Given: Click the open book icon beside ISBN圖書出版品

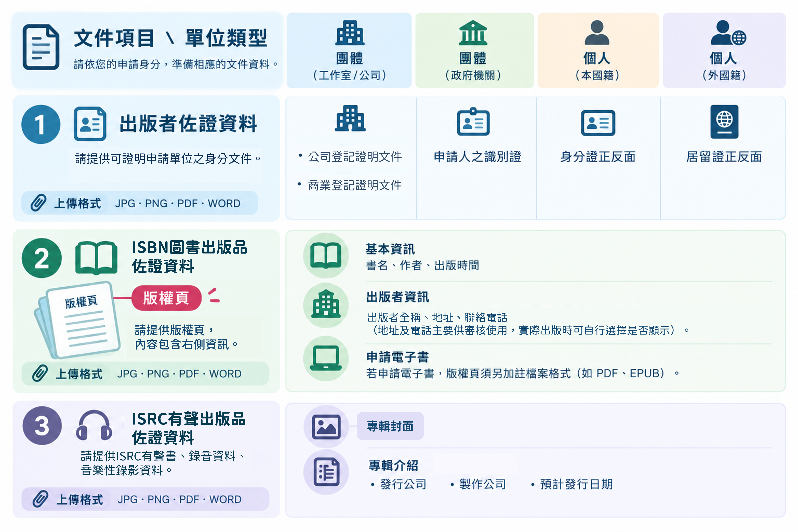Looking at the screenshot, I should [96, 258].
